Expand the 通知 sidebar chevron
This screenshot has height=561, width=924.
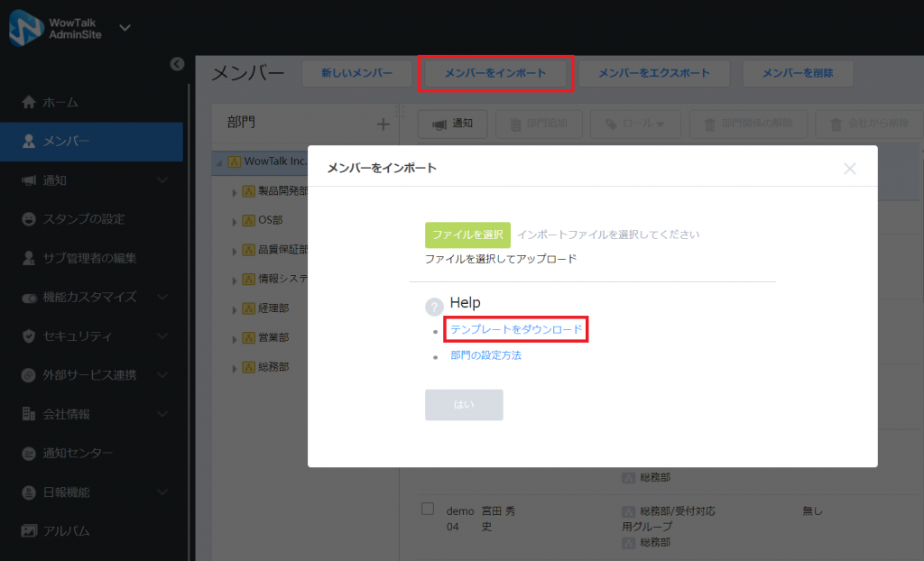(162, 180)
